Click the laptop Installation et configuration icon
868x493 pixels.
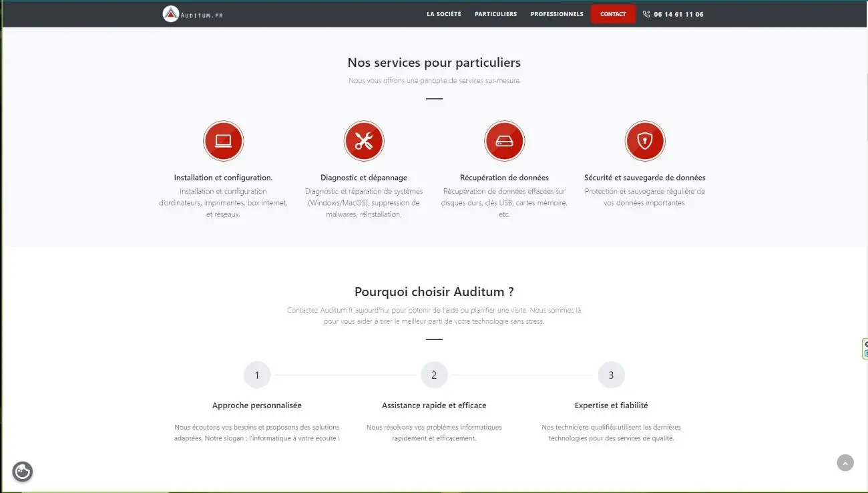coord(223,141)
